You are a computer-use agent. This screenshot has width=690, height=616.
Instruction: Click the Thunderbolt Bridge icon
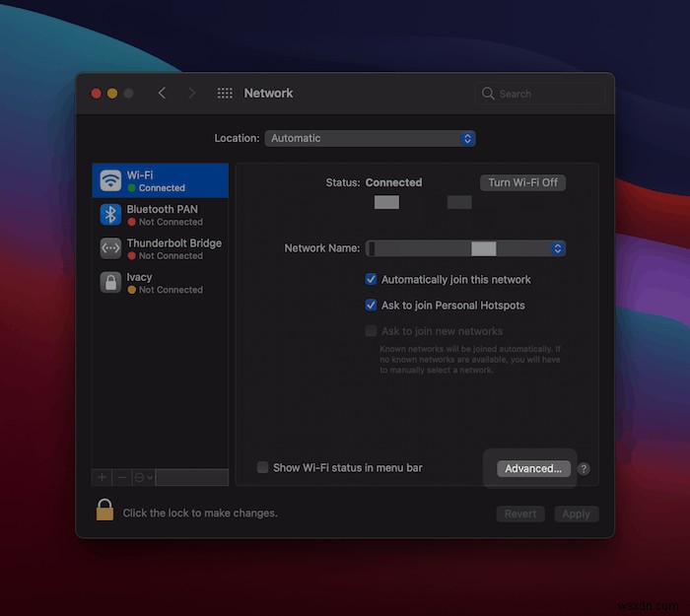[110, 248]
